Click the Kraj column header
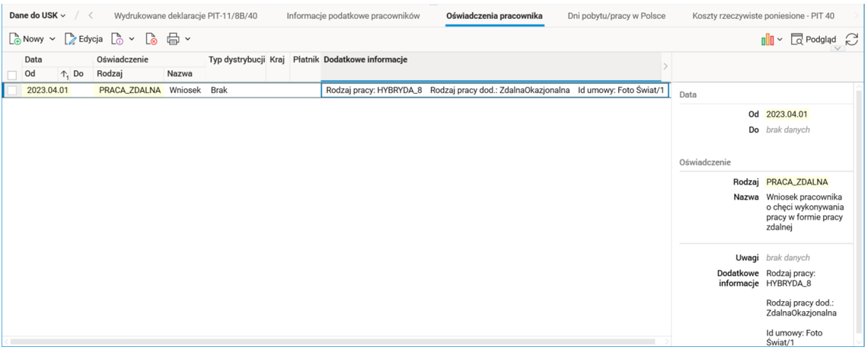This screenshot has width=868, height=353. tap(277, 59)
